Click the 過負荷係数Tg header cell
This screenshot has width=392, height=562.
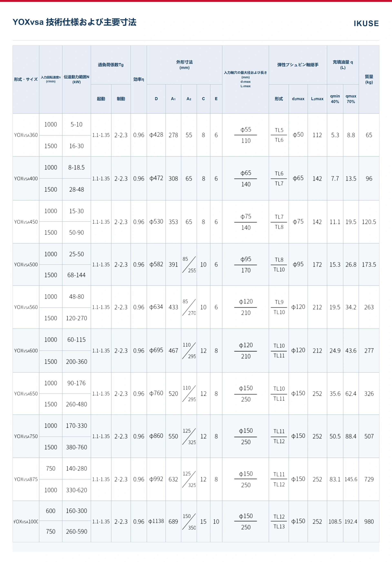pyautogui.click(x=110, y=65)
